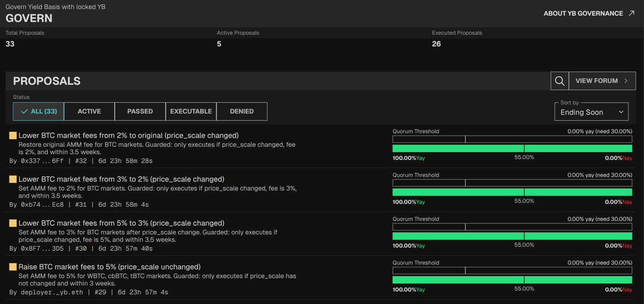Image resolution: width=644 pixels, height=304 pixels.
Task: Click the quorum threshold bar of proposal #32
Action: click(x=513, y=139)
